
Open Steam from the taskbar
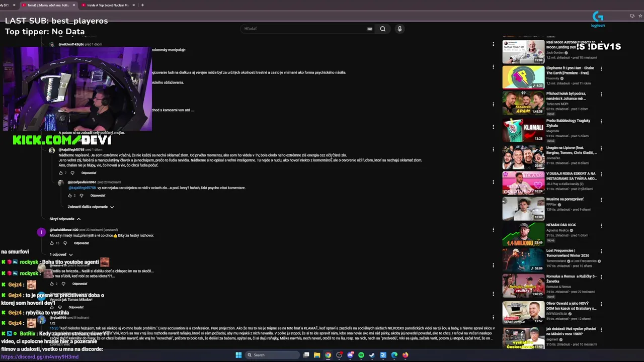point(372,355)
